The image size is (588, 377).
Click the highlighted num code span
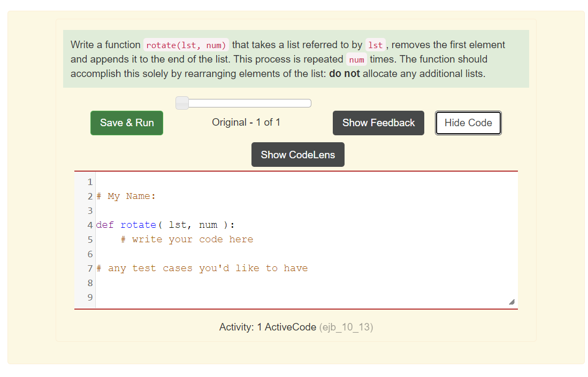[356, 59]
